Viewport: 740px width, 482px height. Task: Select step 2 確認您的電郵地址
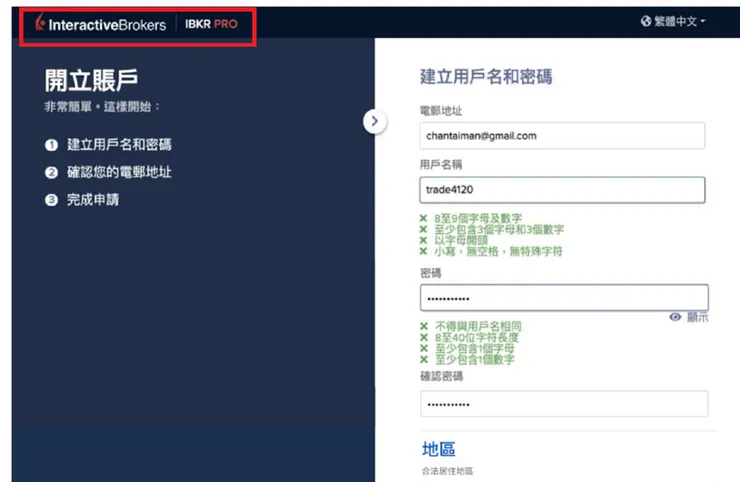pyautogui.click(x=108, y=172)
